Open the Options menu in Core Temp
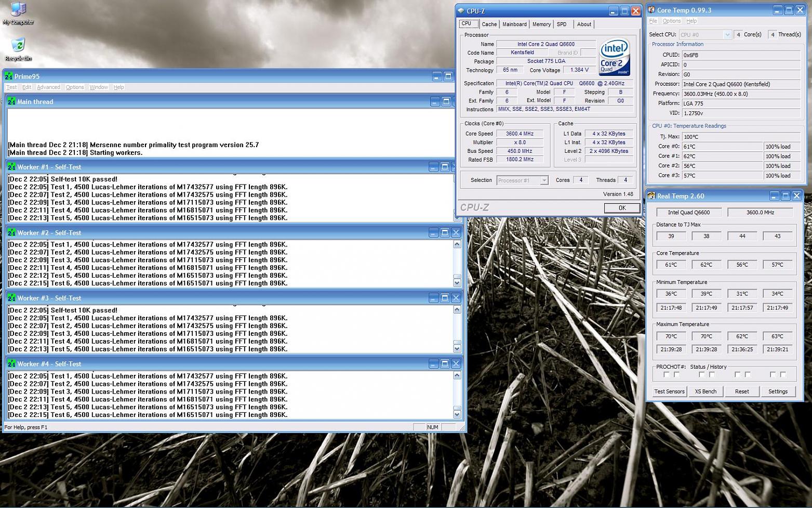The width and height of the screenshot is (812, 508). pyautogui.click(x=671, y=21)
